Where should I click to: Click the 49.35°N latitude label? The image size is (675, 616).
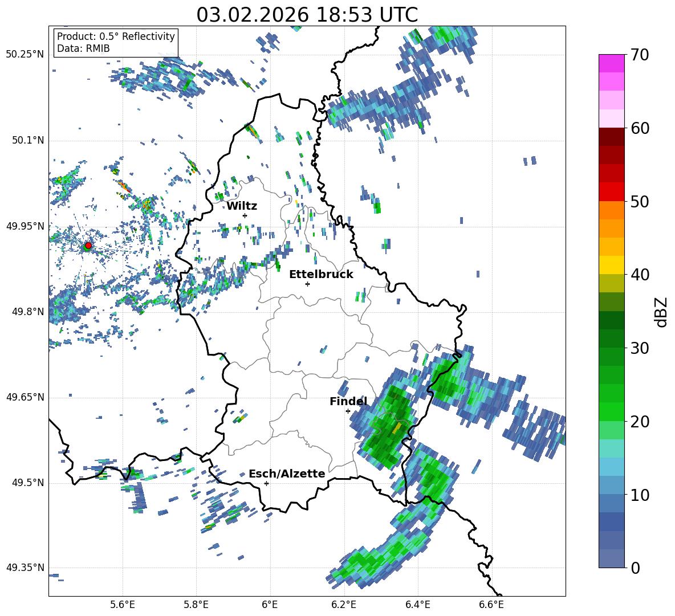click(25, 568)
